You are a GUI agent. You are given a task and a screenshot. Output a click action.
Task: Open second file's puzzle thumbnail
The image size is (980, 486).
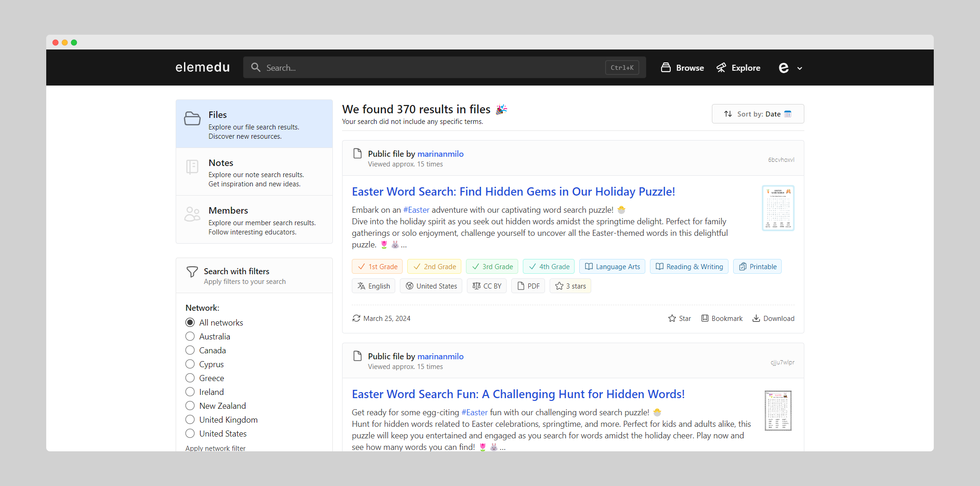pyautogui.click(x=778, y=411)
